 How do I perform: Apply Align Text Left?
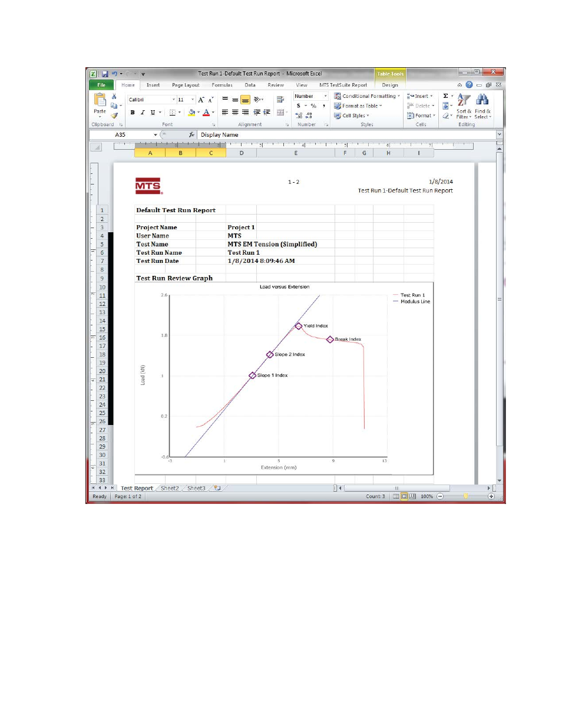[x=225, y=112]
